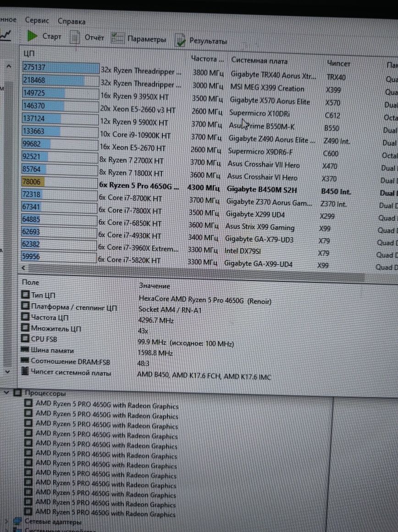Click the CPU FSB field icon
The height and width of the screenshot is (532, 398).
click(25, 338)
